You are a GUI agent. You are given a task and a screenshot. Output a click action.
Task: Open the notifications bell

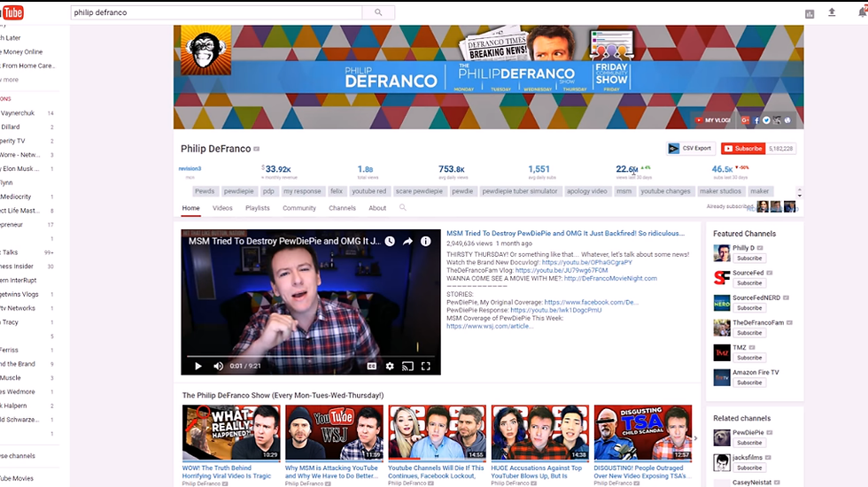point(863,12)
